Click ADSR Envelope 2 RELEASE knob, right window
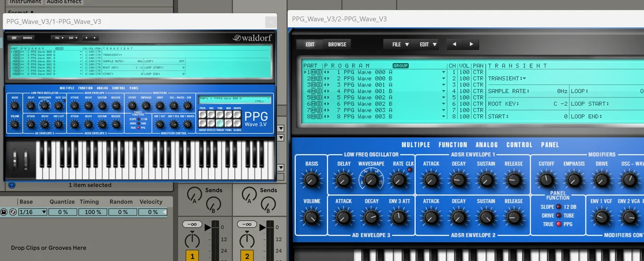This screenshot has width=644, height=261. click(x=513, y=218)
